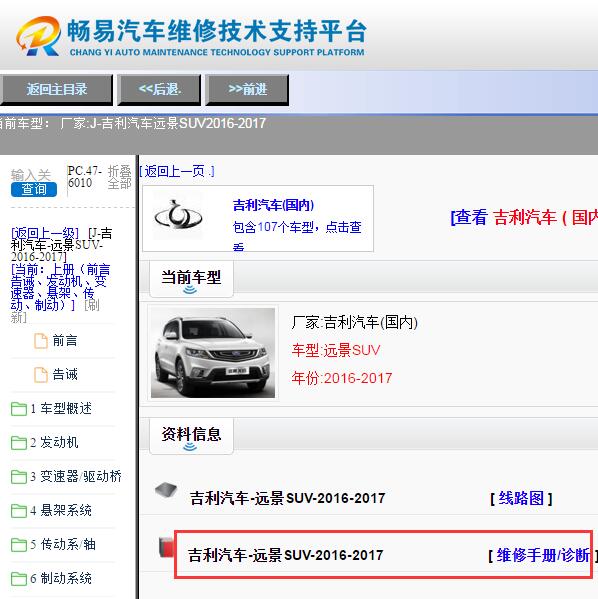Viewport: 598px width, 599px height.
Task: Click the 返回上一页 link
Action: click(x=177, y=171)
